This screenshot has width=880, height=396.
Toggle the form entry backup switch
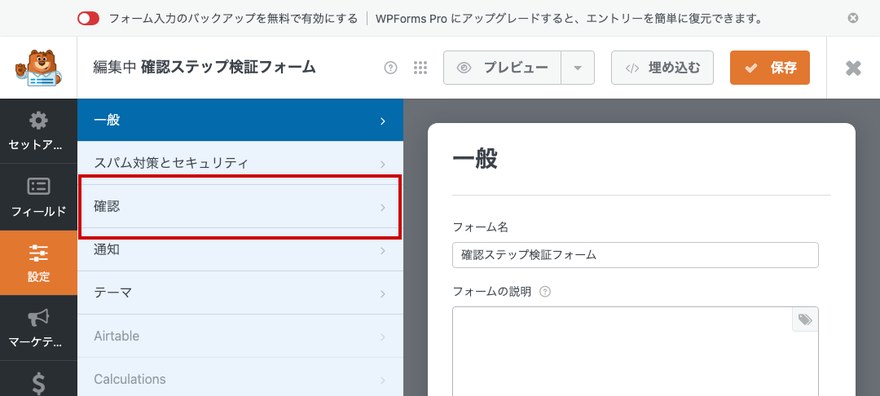(88, 19)
